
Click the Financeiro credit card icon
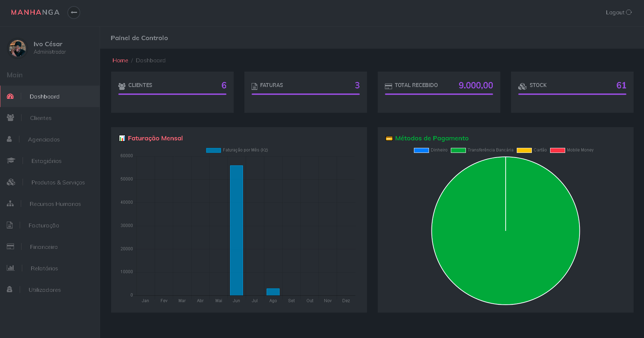tap(10, 247)
